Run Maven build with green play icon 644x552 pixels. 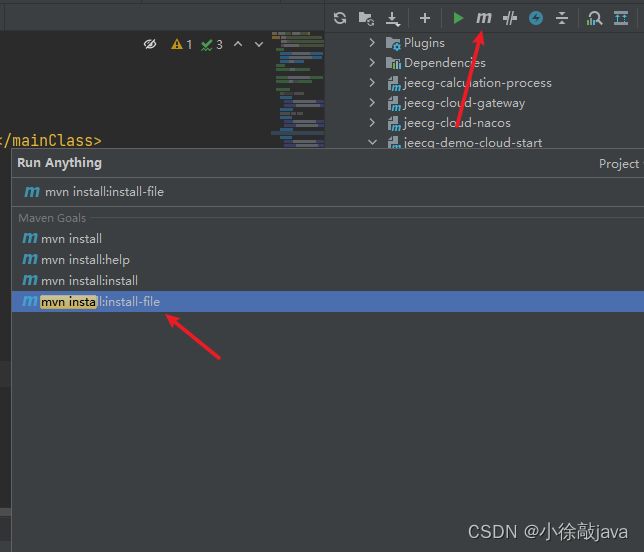click(x=458, y=18)
